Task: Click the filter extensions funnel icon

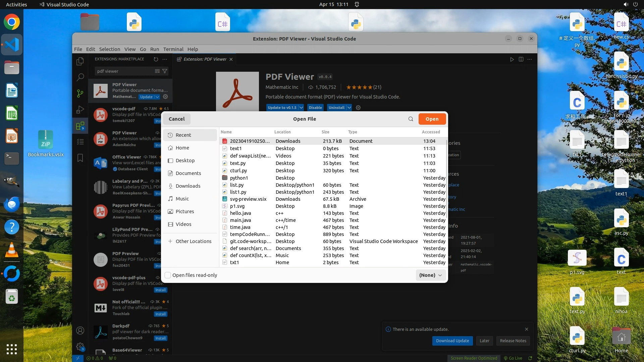Action: [x=165, y=71]
